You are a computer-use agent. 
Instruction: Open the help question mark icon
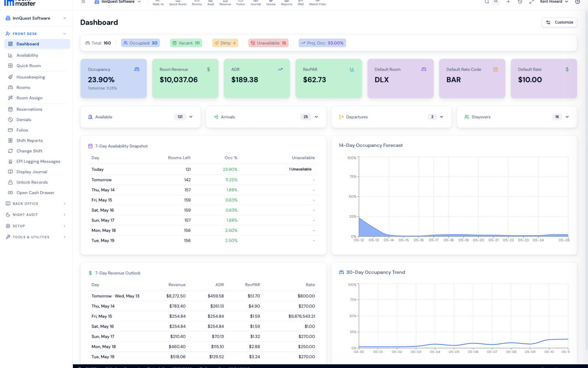click(x=577, y=2)
